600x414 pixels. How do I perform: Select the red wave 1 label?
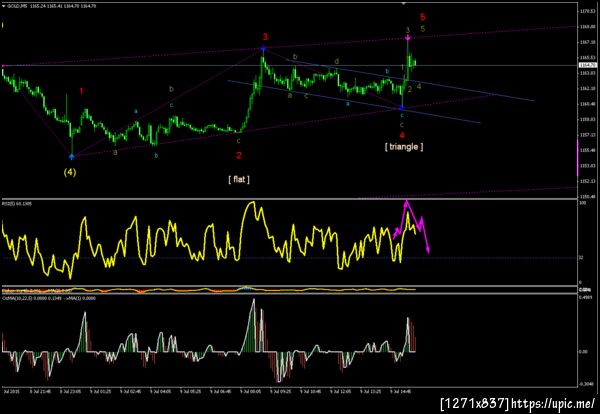[82, 91]
